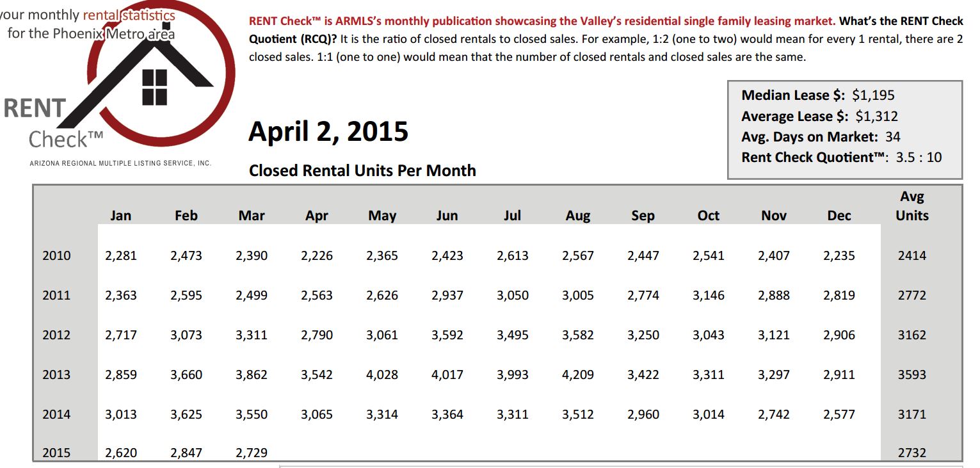The image size is (980, 468).
Task: Click the 3,422 cell for Sep 2013
Action: pyautogui.click(x=643, y=375)
